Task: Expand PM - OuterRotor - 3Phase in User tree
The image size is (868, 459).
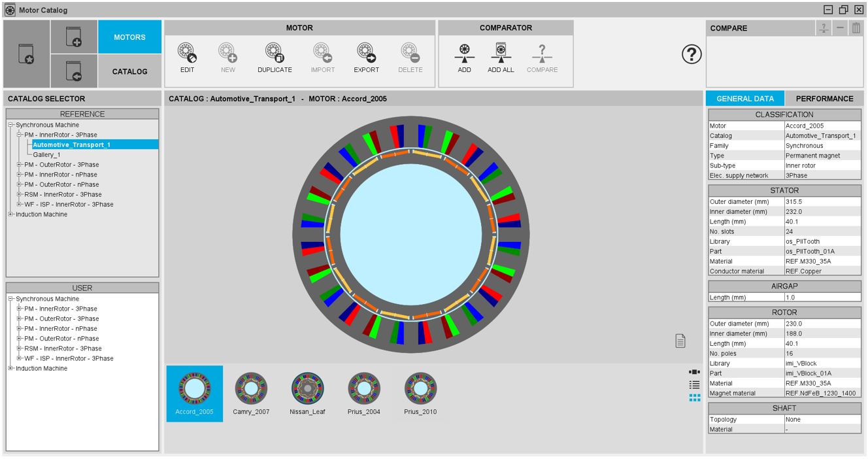Action: pos(19,319)
